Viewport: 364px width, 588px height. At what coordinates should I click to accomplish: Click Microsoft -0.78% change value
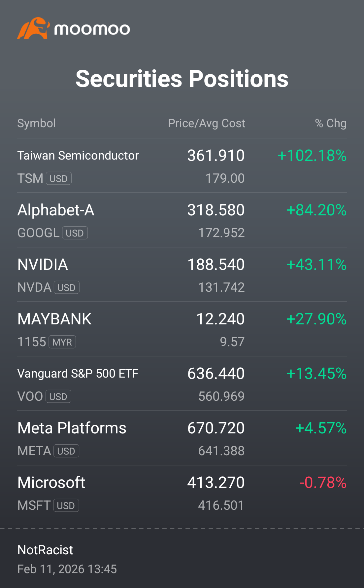(323, 483)
